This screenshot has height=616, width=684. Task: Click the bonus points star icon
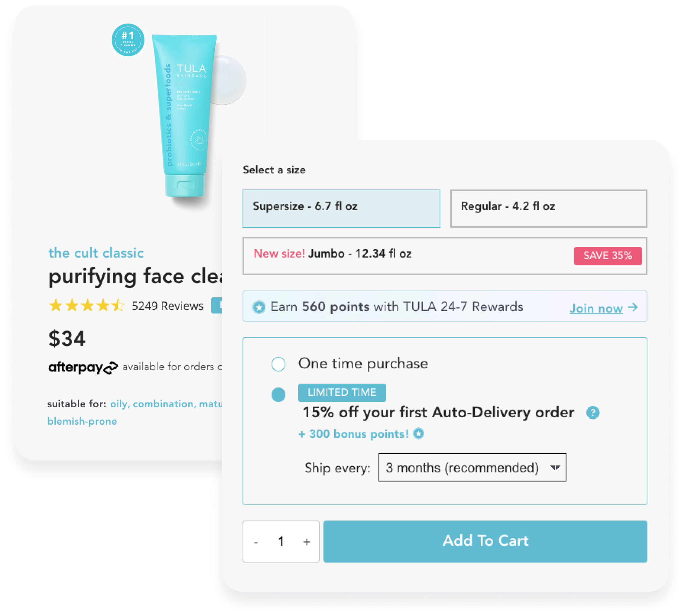click(x=419, y=434)
